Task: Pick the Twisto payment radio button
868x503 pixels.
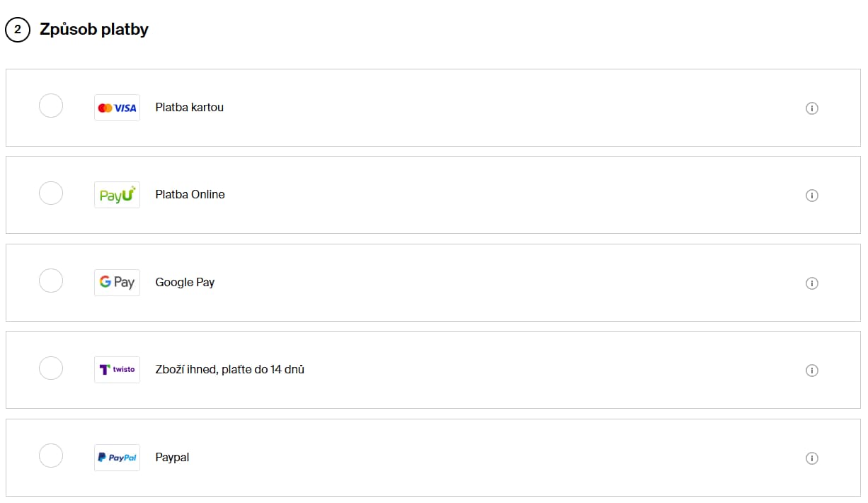Action: pos(51,368)
